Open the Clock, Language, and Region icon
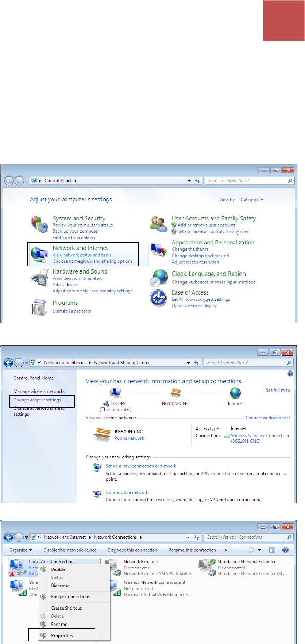Viewport: 305px width, 644px height. coord(159,279)
